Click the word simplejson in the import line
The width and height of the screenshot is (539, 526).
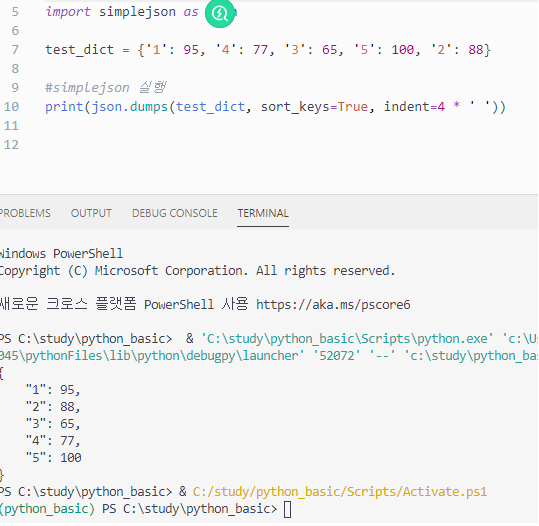(x=137, y=12)
